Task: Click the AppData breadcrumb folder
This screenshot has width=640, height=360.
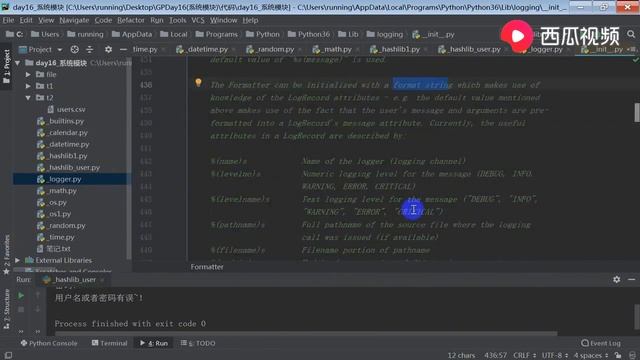Action: pyautogui.click(x=132, y=34)
